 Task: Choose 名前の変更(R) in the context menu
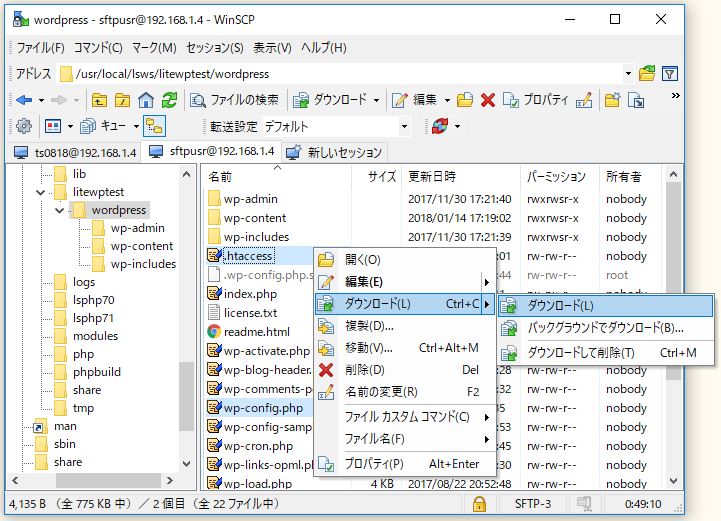405,392
